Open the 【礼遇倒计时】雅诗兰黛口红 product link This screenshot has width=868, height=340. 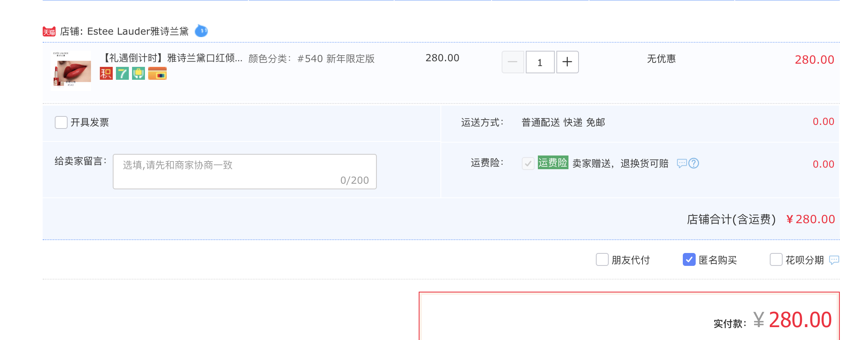[172, 58]
